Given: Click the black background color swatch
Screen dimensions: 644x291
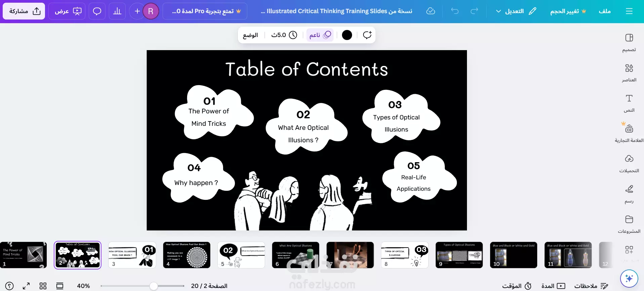Looking at the screenshot, I should (347, 35).
